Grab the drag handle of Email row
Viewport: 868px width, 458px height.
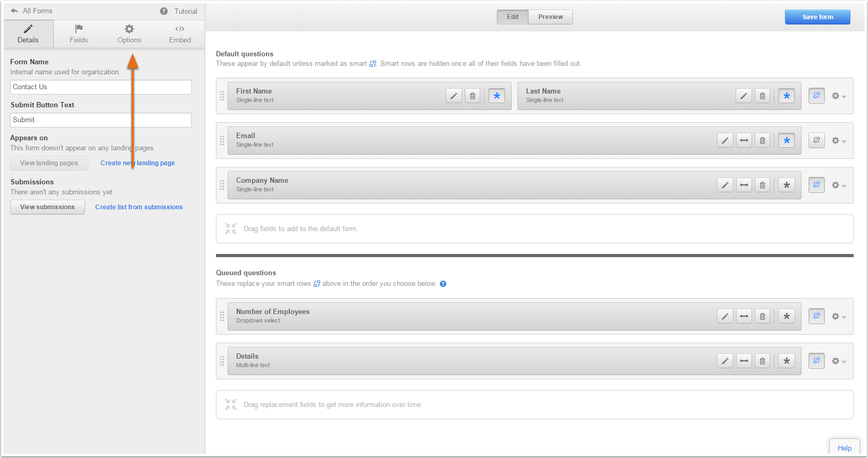pos(222,141)
